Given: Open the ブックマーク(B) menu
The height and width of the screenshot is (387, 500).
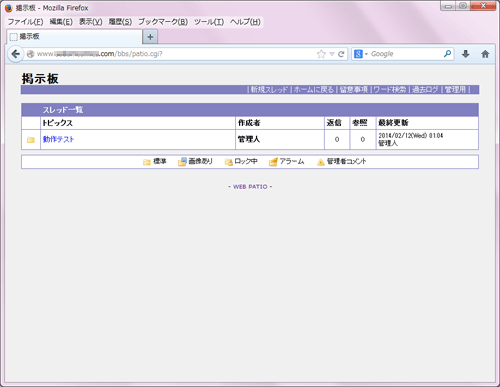Looking at the screenshot, I should point(163,22).
